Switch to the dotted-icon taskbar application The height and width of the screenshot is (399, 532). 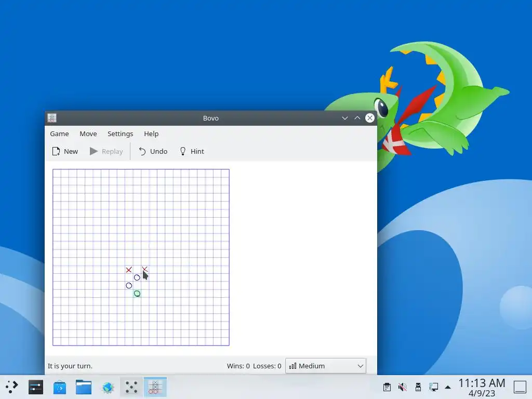click(131, 387)
